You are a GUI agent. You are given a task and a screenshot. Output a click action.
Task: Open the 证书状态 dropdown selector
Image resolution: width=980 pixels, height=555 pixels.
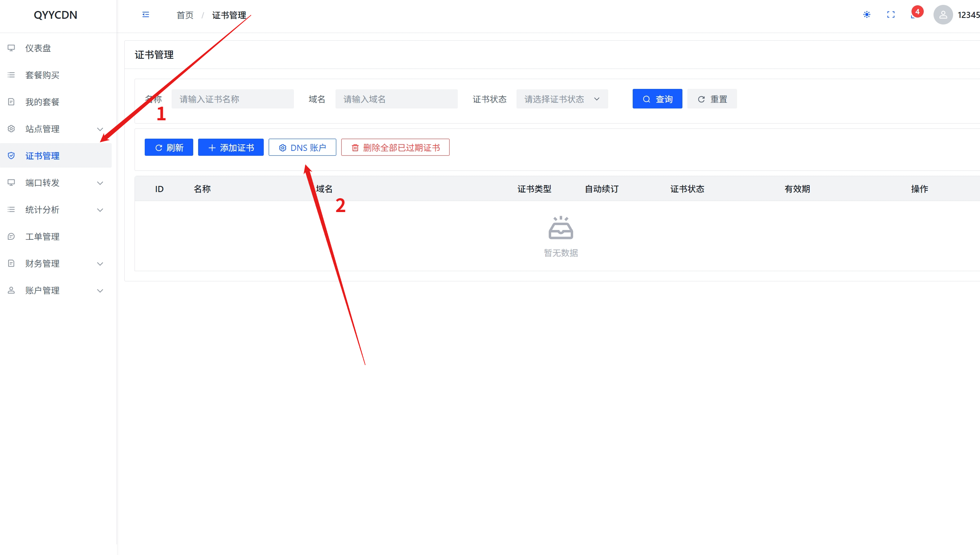(x=562, y=99)
